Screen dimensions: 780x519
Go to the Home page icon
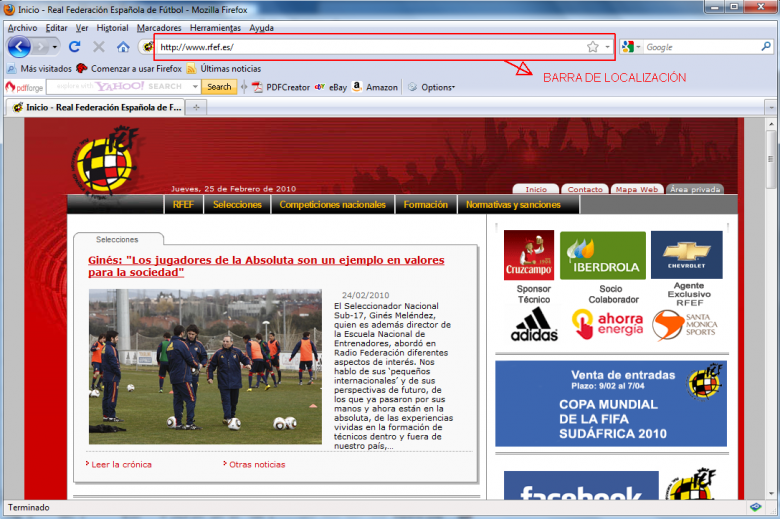[x=123, y=47]
